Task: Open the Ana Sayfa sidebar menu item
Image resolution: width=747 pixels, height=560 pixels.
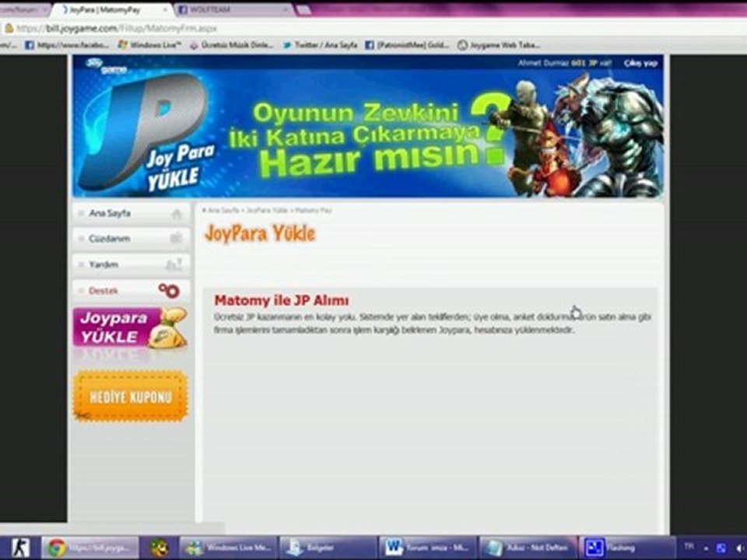Action: tap(131, 213)
